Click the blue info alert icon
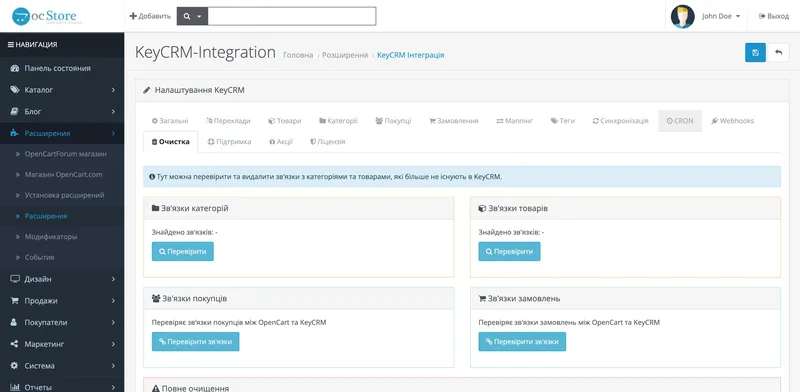The image size is (800, 392). 152,177
